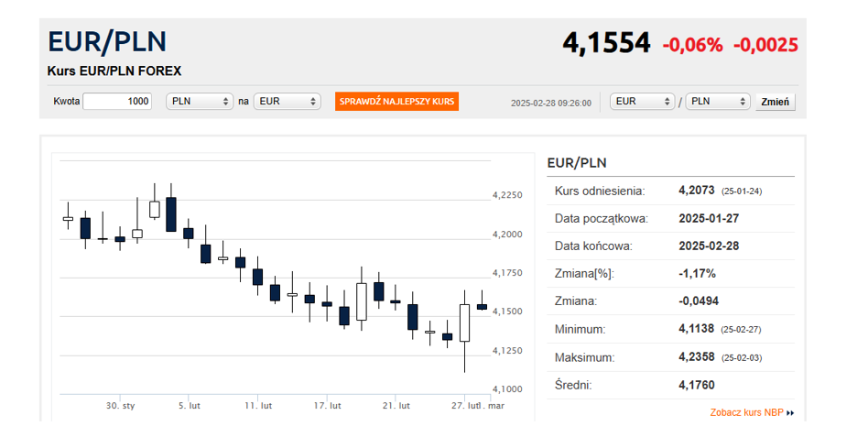Click the Minimum value 4,1138

pos(698,329)
